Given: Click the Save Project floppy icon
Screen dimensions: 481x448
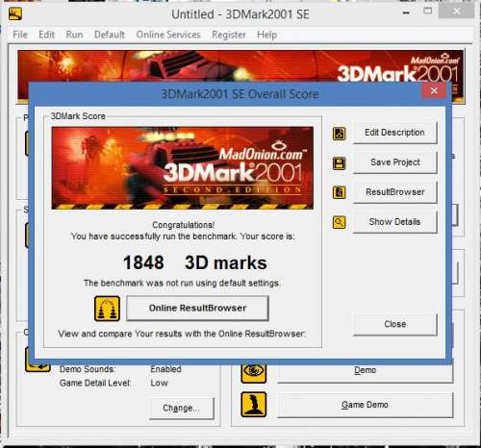Looking at the screenshot, I should pos(339,163).
